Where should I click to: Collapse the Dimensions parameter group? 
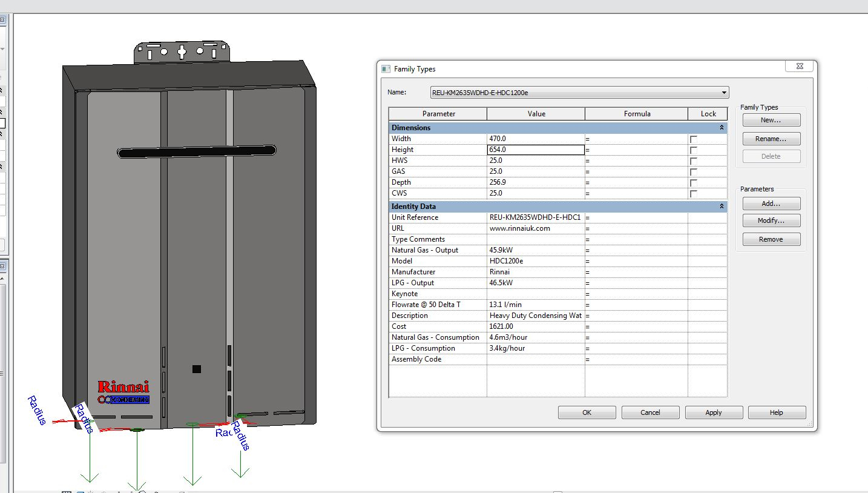[x=722, y=128]
